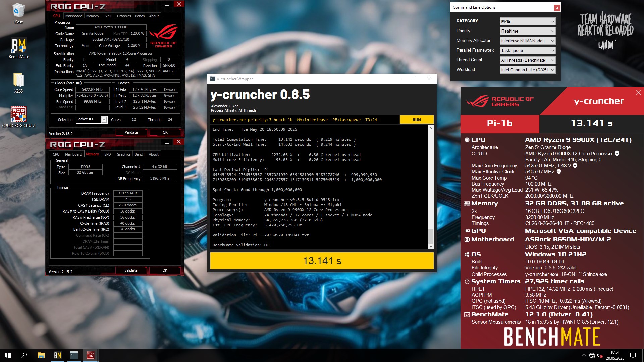
Task: Click the NB Frequency 3196.6 MHz value
Action: pos(160,178)
